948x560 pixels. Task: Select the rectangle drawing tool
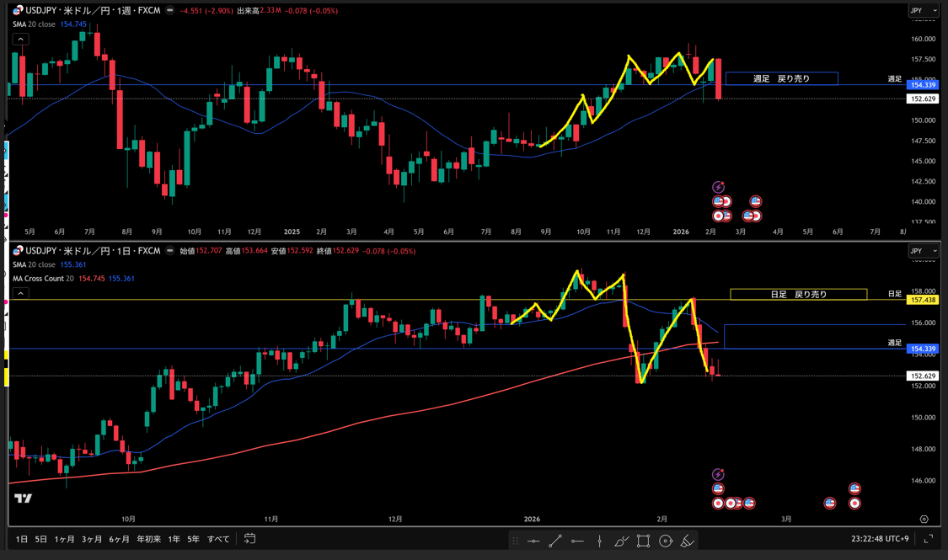[644, 541]
